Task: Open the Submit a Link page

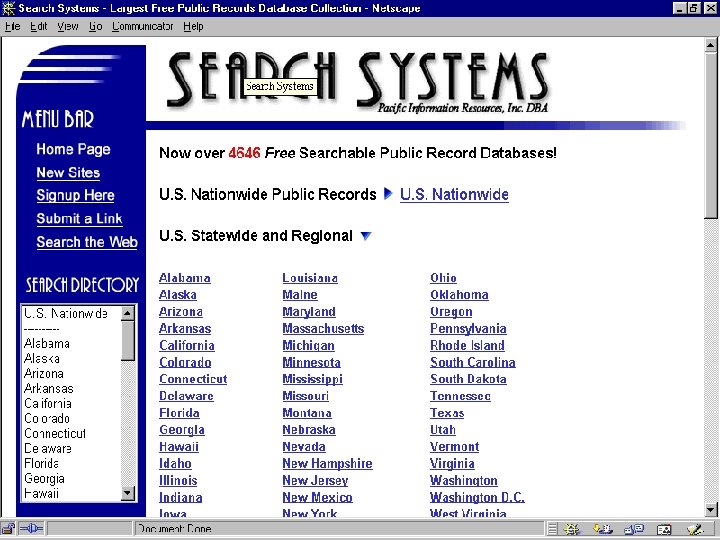Action: [x=79, y=219]
